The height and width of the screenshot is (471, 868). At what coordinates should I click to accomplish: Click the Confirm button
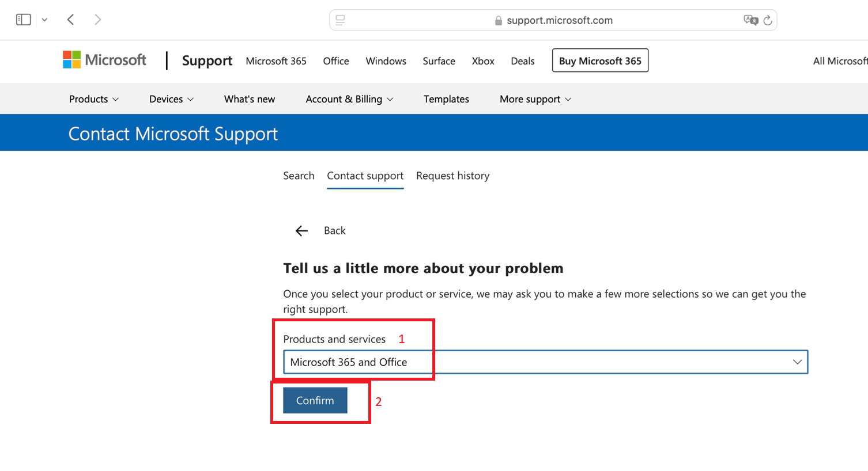click(315, 400)
